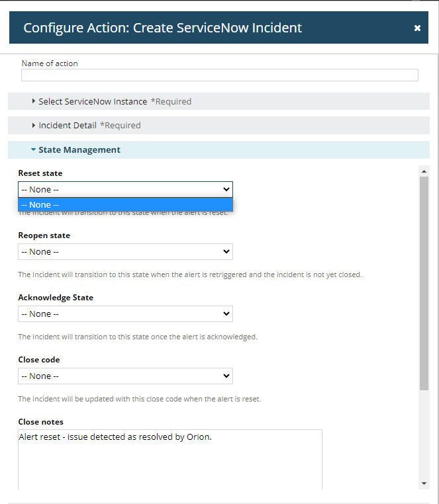Open the Close code dropdown
This screenshot has height=504, width=439.
tap(125, 376)
